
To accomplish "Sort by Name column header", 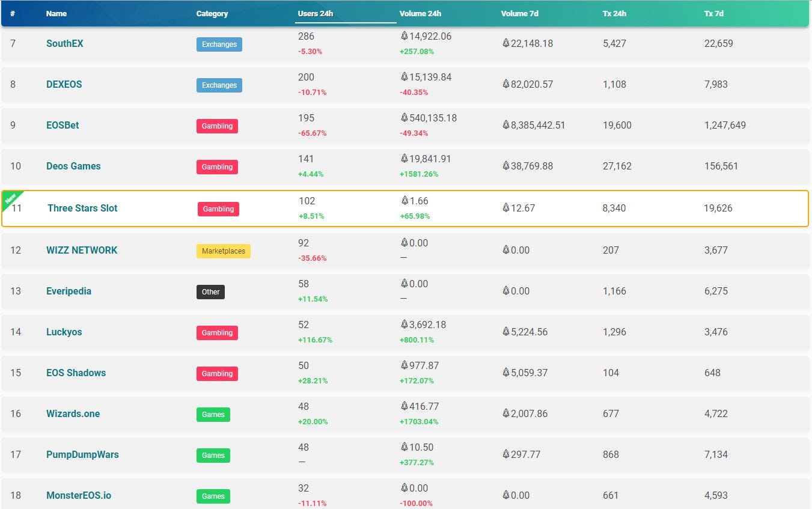I will coord(56,13).
